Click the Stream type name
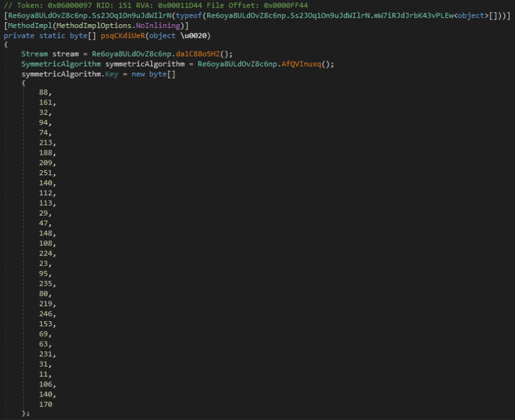Viewport: 515px width, 420px height. 34,54
